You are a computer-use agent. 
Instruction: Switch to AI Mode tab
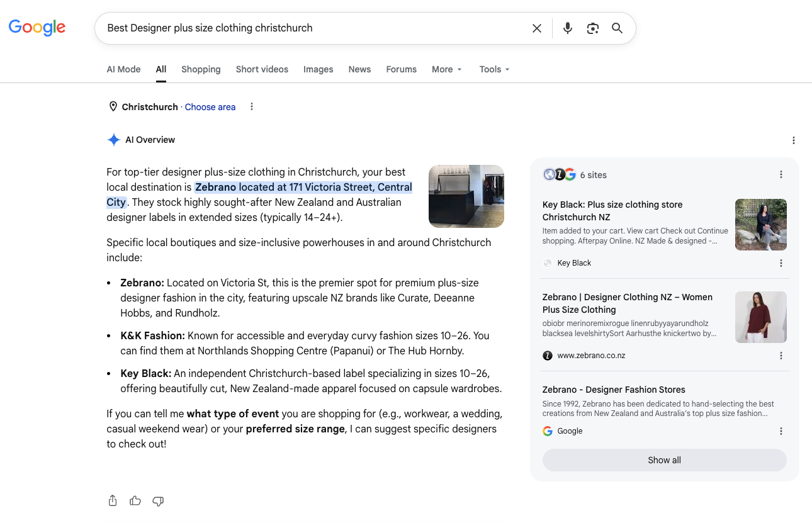coord(124,69)
